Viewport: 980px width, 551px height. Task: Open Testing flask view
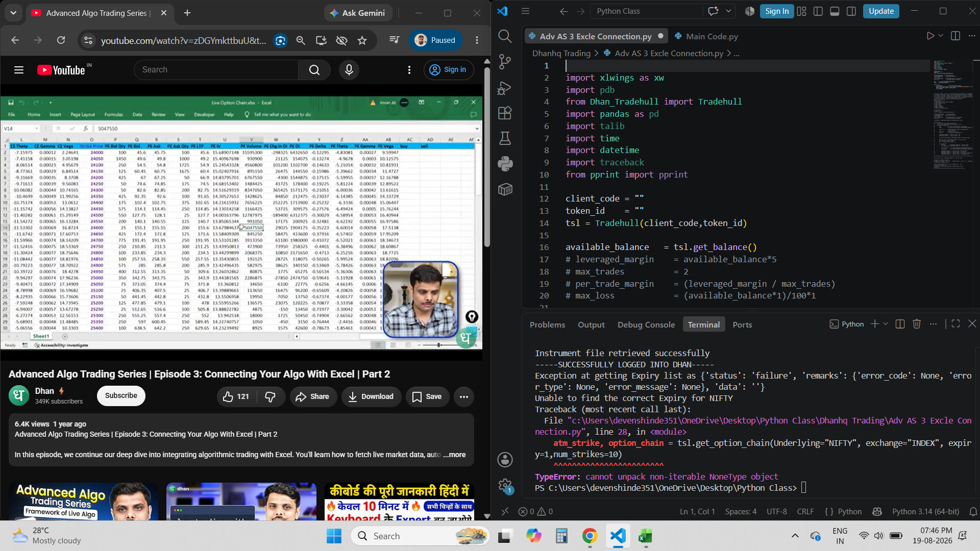pos(505,138)
